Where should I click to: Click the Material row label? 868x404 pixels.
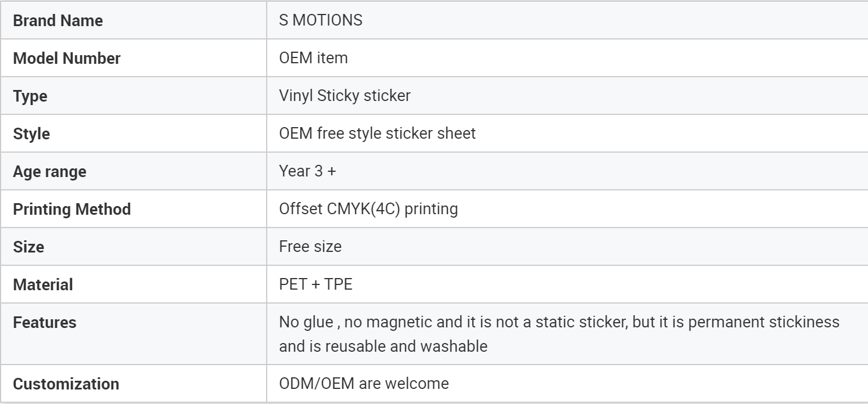43,285
